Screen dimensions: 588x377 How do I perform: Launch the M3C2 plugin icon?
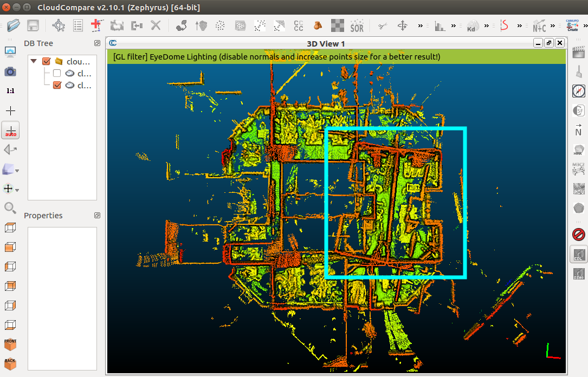578,170
